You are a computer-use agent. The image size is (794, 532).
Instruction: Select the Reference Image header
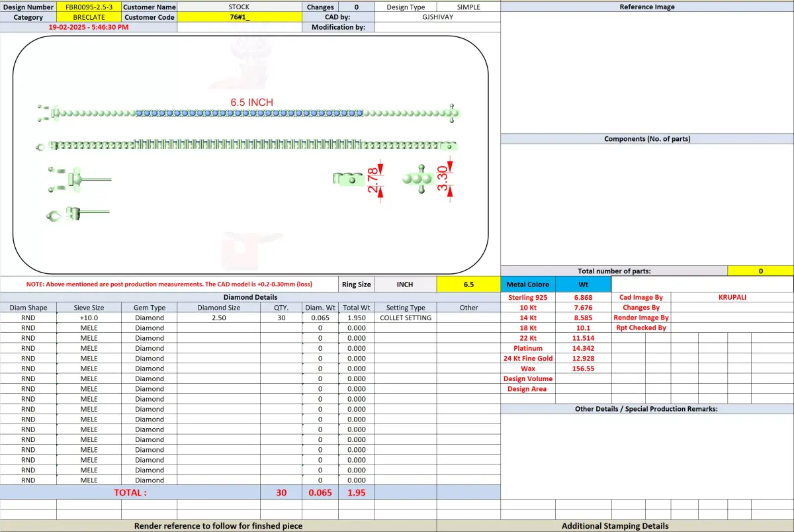point(647,7)
